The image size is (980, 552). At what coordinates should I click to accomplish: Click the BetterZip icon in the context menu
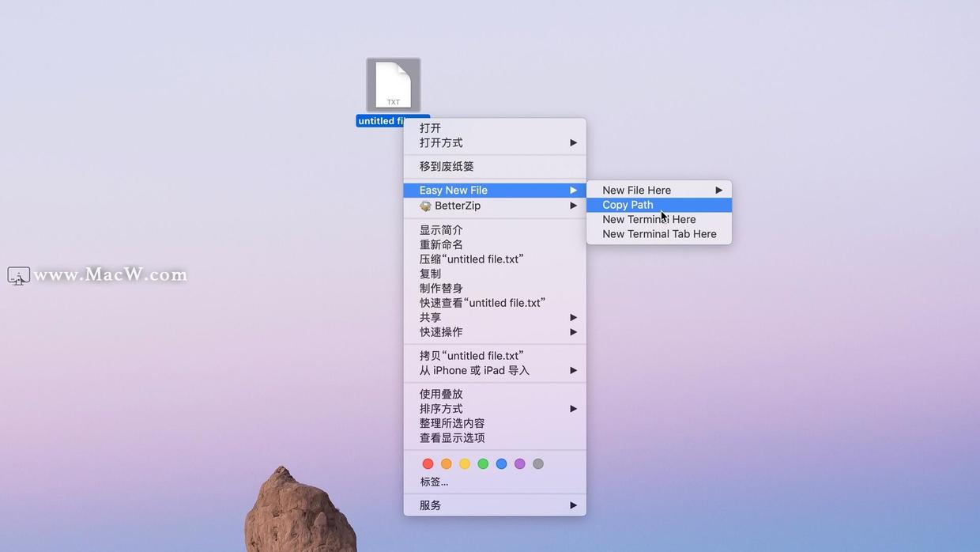click(426, 206)
